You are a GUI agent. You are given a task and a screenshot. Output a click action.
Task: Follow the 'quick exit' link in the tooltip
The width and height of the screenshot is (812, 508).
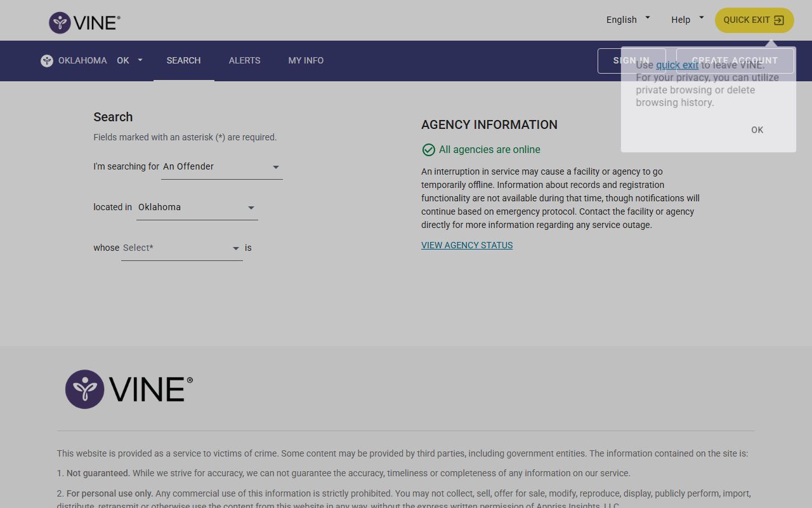677,65
